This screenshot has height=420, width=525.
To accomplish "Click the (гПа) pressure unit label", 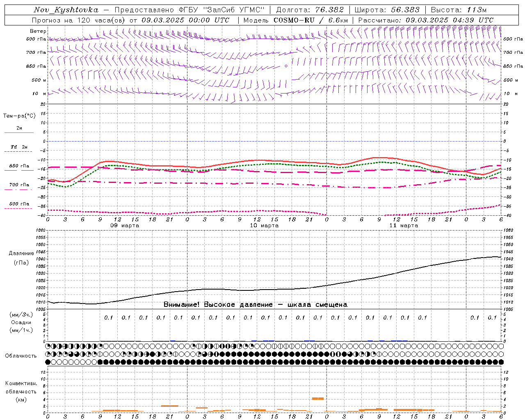I will click(x=21, y=262).
